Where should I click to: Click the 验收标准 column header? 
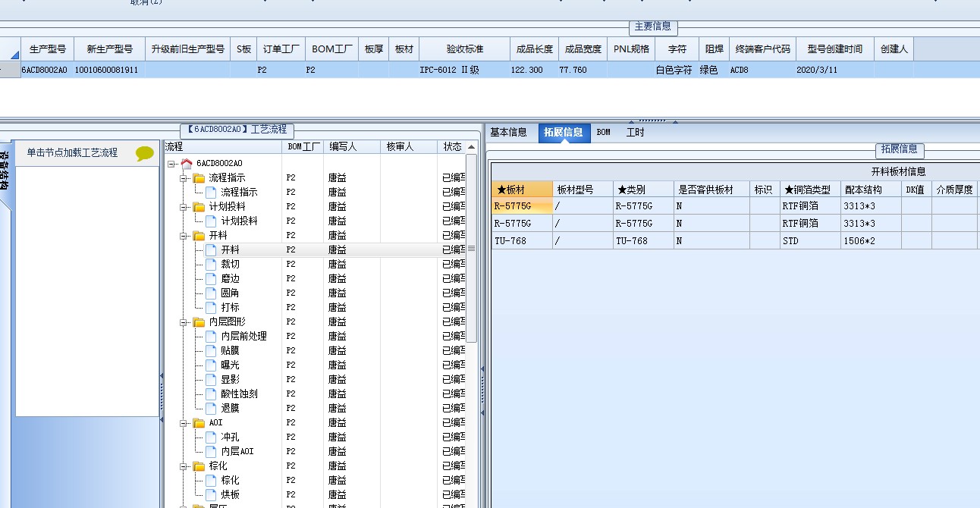tap(464, 49)
